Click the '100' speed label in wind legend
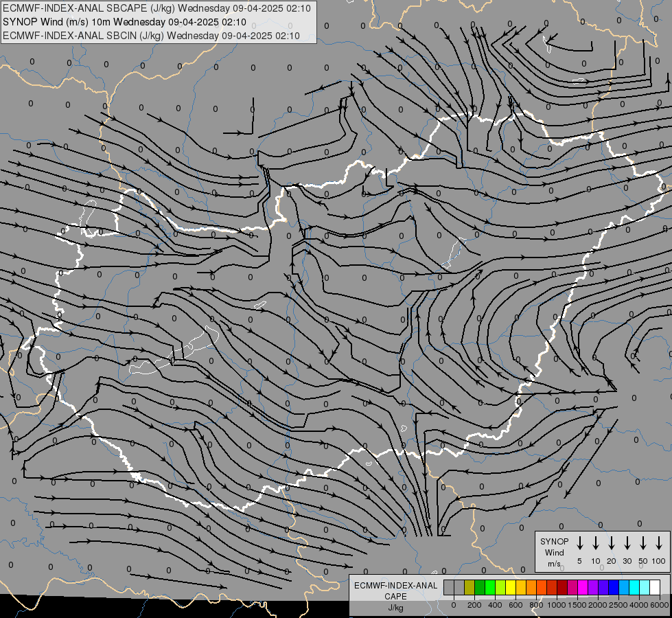The width and height of the screenshot is (672, 618). coord(659,561)
